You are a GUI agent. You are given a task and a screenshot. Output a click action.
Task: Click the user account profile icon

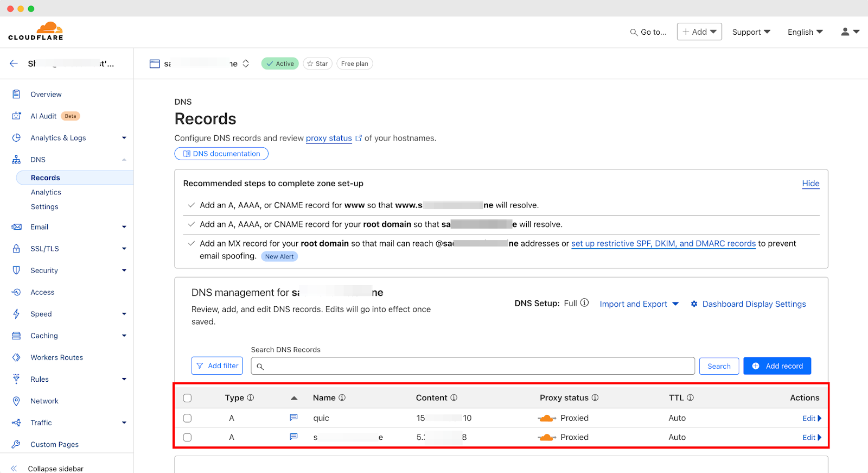pyautogui.click(x=845, y=32)
